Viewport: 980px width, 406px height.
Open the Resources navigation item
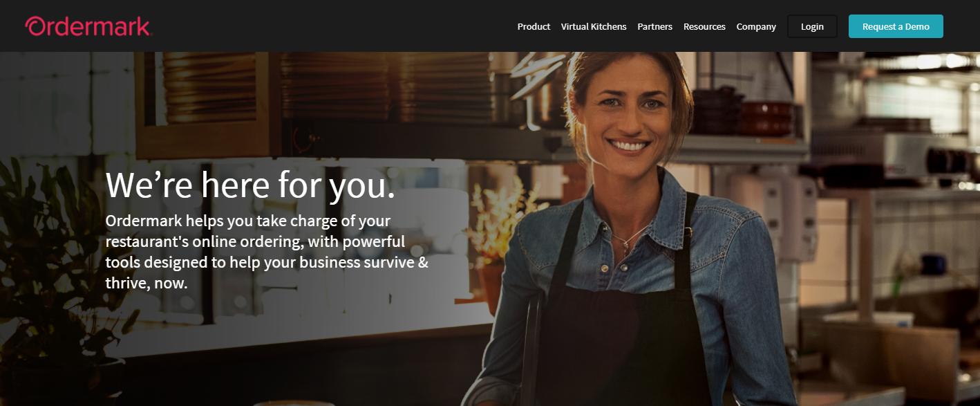click(x=704, y=27)
